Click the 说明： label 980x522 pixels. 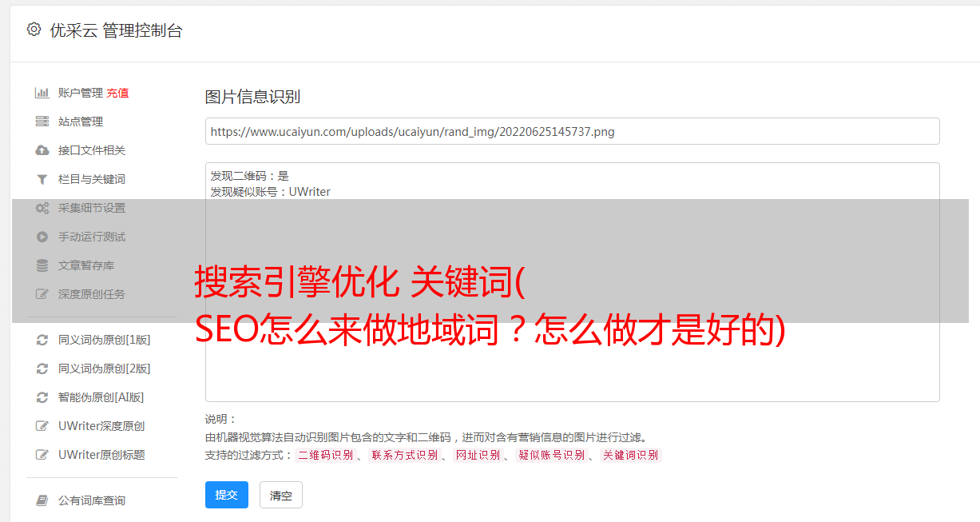point(220,419)
